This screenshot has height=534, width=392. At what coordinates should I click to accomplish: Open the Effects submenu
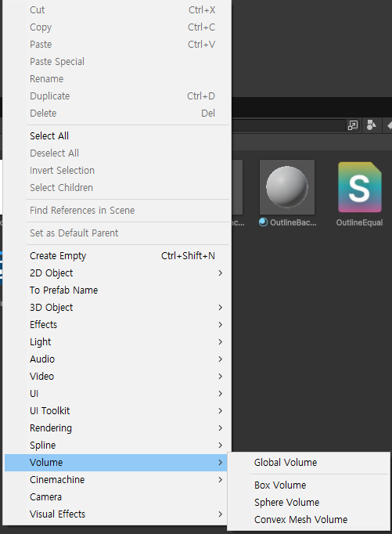pyautogui.click(x=117, y=325)
